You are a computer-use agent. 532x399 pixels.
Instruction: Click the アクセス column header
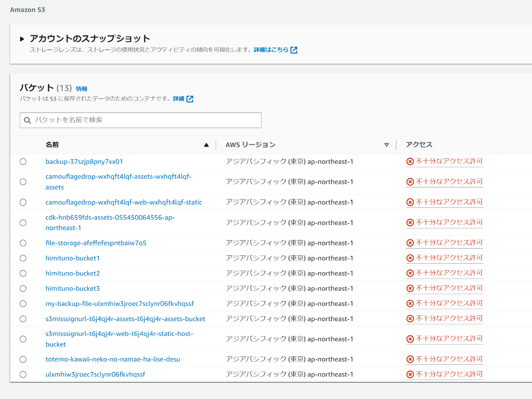(419, 145)
